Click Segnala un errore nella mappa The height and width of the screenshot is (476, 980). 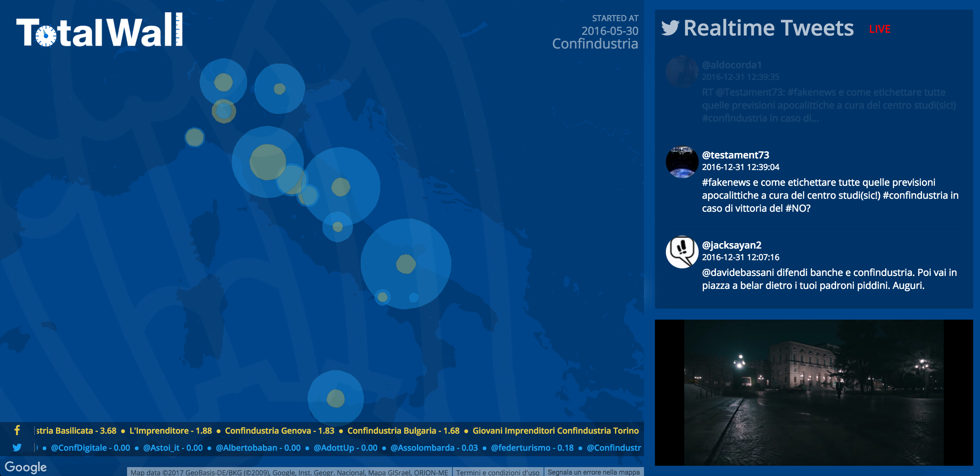[593, 472]
